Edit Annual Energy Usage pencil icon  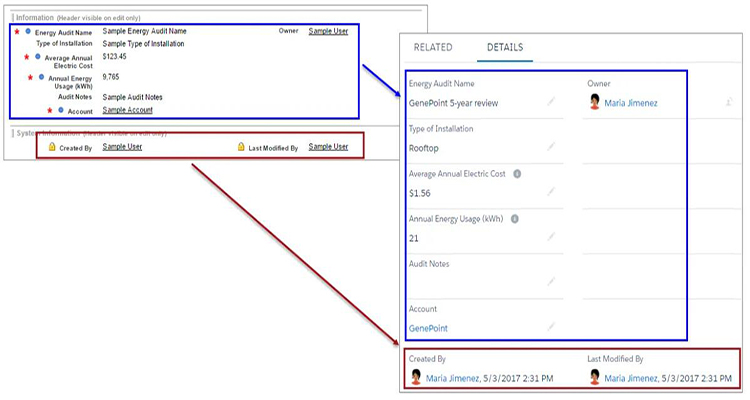coord(551,237)
